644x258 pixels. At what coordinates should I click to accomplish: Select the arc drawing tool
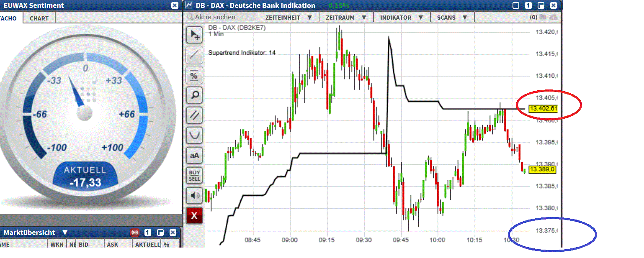click(x=194, y=135)
